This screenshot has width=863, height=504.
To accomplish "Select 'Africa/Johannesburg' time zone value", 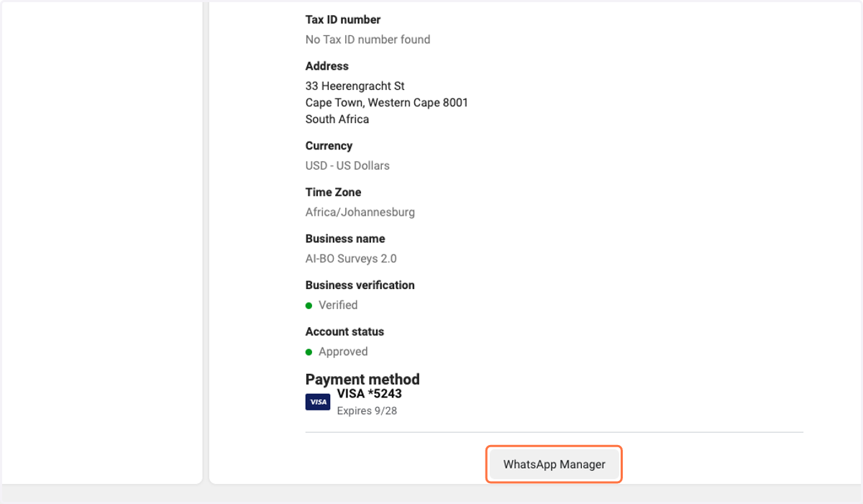I will point(360,212).
